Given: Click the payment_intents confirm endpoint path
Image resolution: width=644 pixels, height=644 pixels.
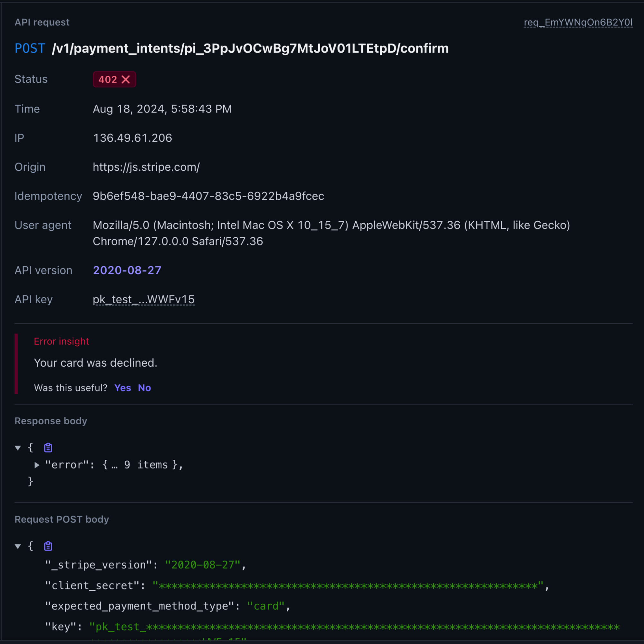Looking at the screenshot, I should click(x=250, y=48).
